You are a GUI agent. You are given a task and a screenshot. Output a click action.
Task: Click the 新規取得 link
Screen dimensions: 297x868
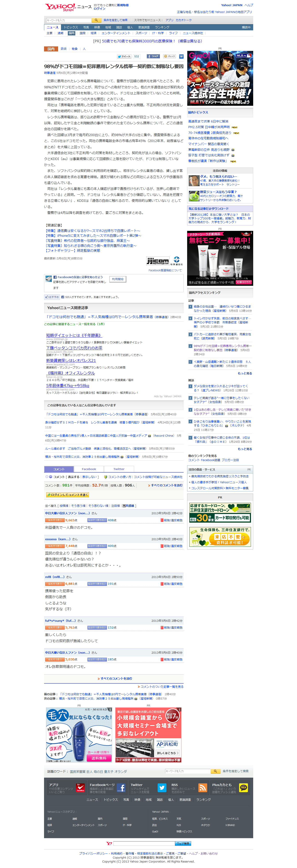tap(123, 5)
